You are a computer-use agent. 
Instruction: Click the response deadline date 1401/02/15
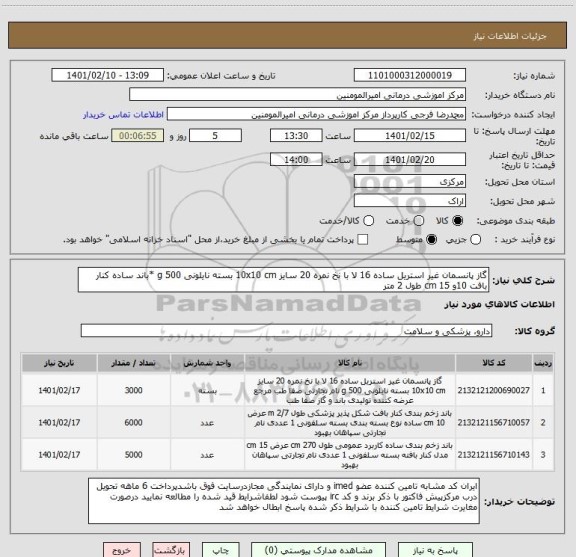[410, 136]
